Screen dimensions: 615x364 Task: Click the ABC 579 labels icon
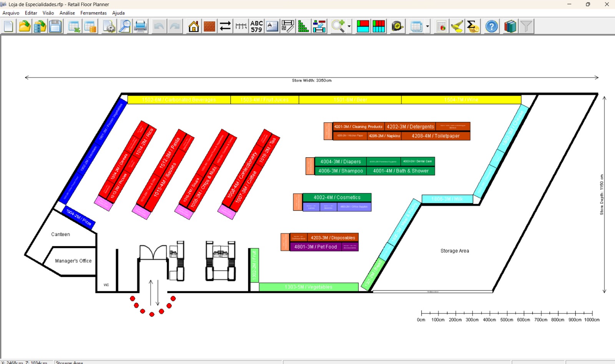coord(257,27)
